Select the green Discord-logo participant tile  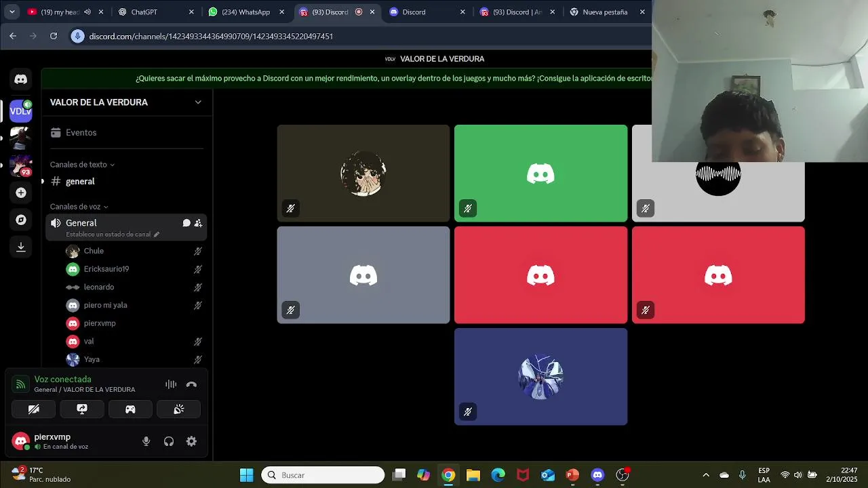point(541,174)
